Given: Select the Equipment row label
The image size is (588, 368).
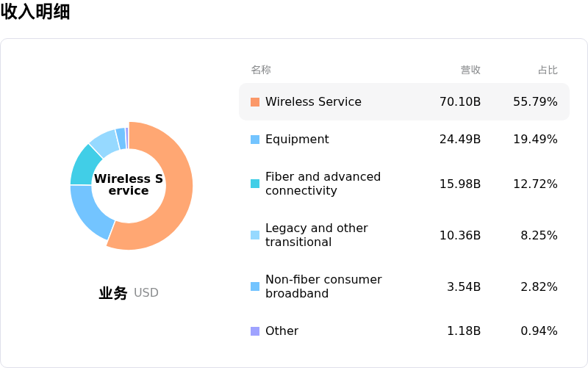Looking at the screenshot, I should point(297,140).
